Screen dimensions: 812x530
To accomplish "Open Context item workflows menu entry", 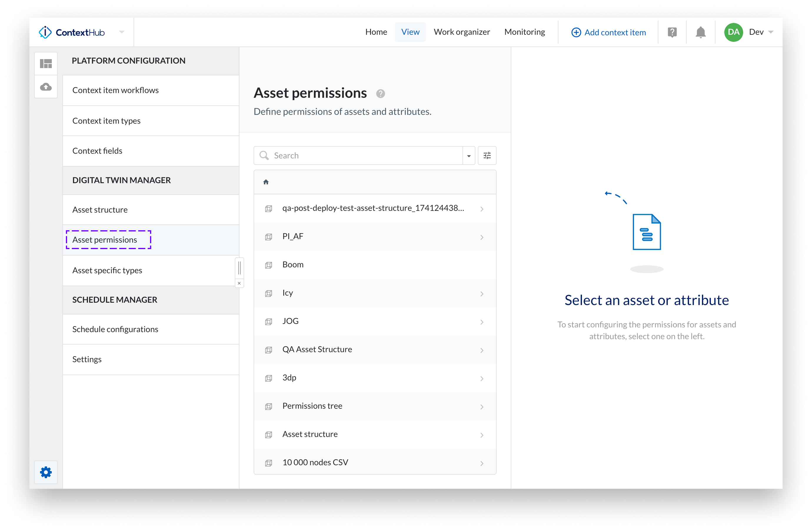I will (x=115, y=90).
